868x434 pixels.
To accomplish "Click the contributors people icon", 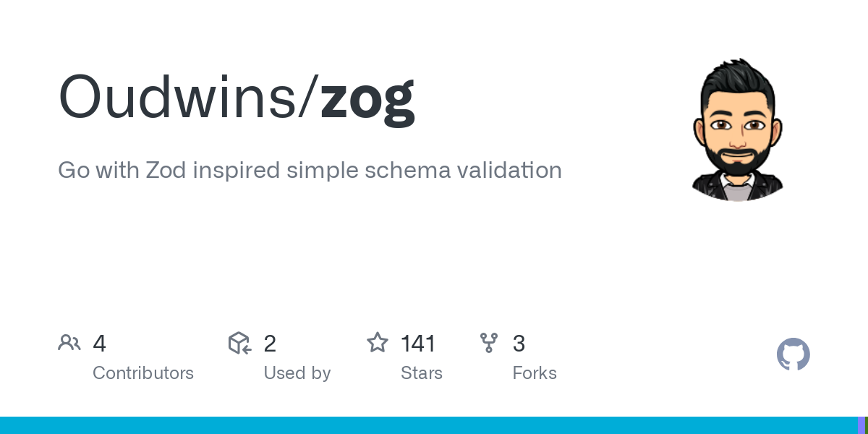I will pyautogui.click(x=69, y=343).
